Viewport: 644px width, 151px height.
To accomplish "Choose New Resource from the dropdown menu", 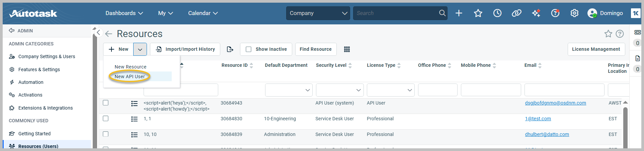I will click(131, 67).
